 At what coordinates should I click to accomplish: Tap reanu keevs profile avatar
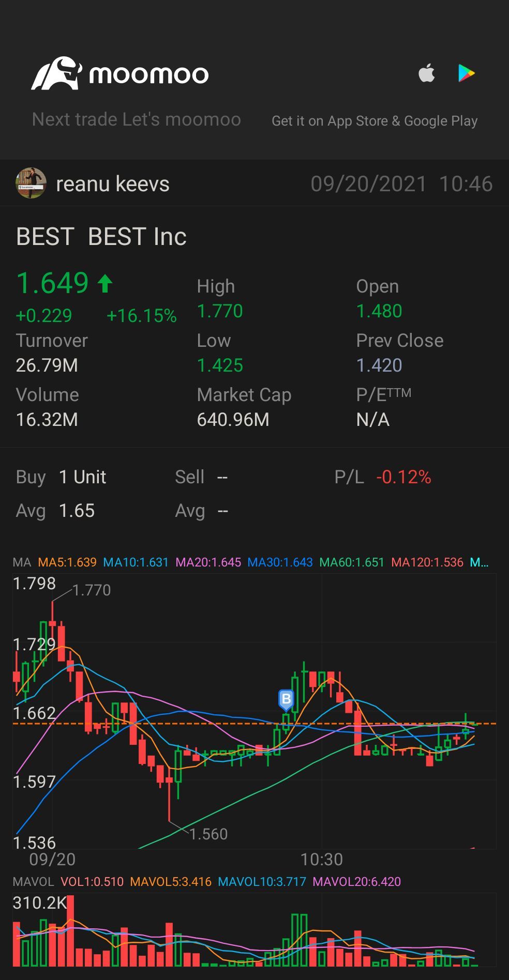click(x=31, y=183)
